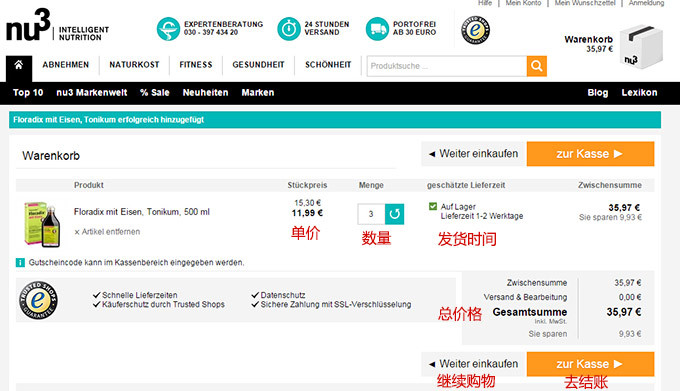Image resolution: width=680 pixels, height=391 pixels.
Task: Open Mein Wunschzettel link
Action: coord(585,3)
